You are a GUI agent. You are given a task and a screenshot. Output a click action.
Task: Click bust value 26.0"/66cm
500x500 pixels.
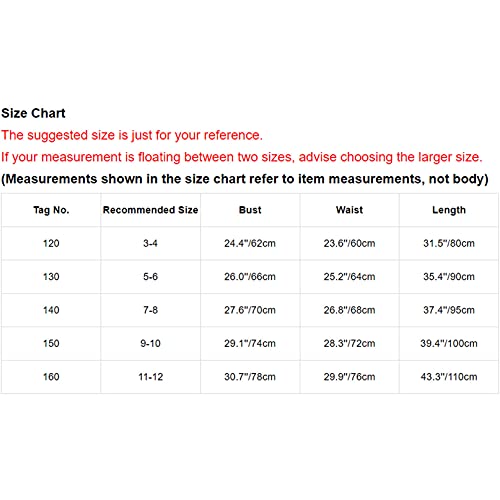coord(250,277)
